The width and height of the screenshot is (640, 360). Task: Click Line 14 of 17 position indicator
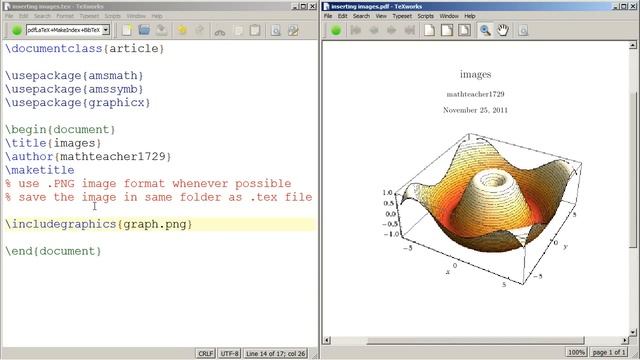276,353
